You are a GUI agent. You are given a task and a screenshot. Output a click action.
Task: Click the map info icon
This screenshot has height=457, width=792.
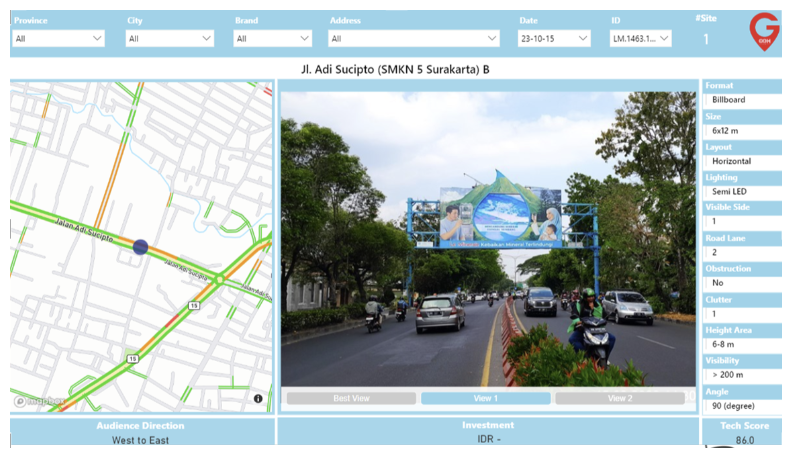pos(258,399)
